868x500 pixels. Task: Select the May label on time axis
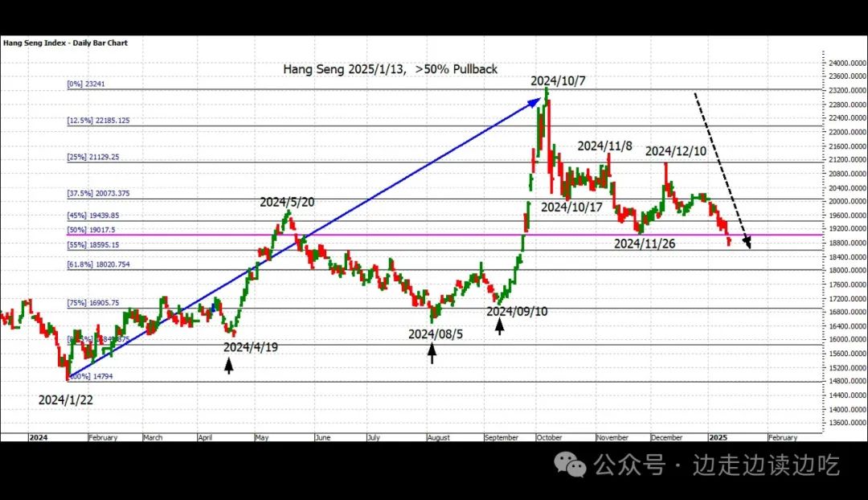(x=262, y=437)
